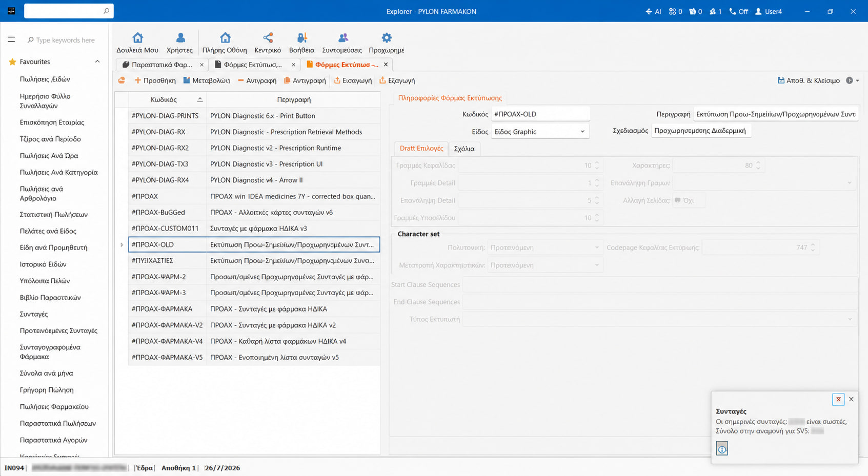The width and height of the screenshot is (868, 476).
Task: Open the Χρήστες ribbon icon
Action: (179, 43)
